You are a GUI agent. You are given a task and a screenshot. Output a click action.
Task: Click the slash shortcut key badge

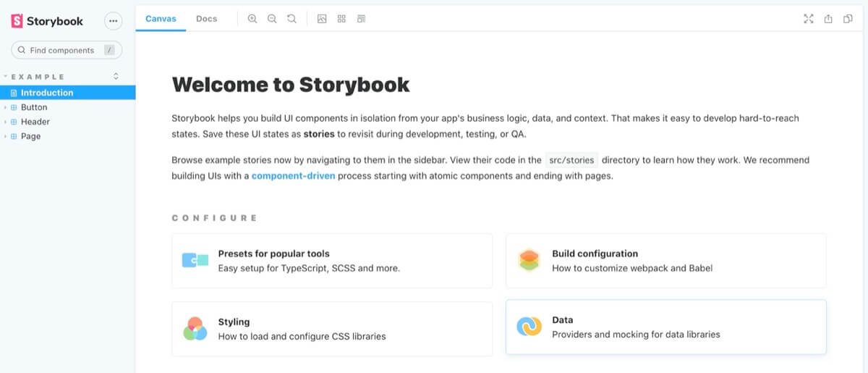[x=109, y=50]
